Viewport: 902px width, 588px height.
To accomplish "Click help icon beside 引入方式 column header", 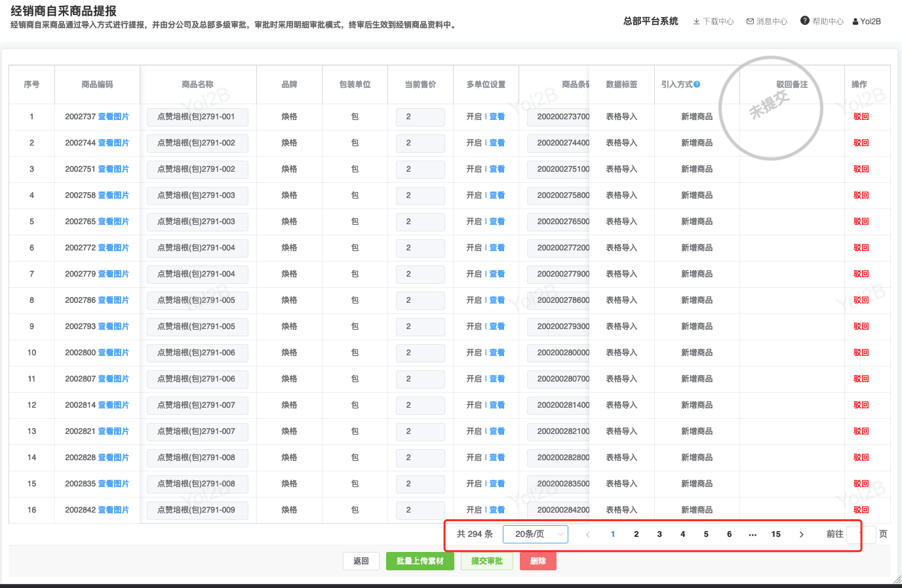I will [697, 85].
